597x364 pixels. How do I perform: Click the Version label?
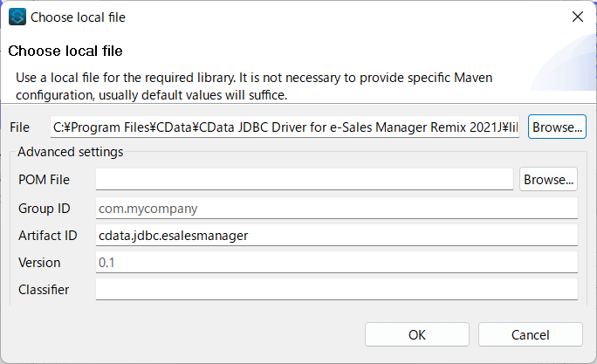pyautogui.click(x=39, y=263)
